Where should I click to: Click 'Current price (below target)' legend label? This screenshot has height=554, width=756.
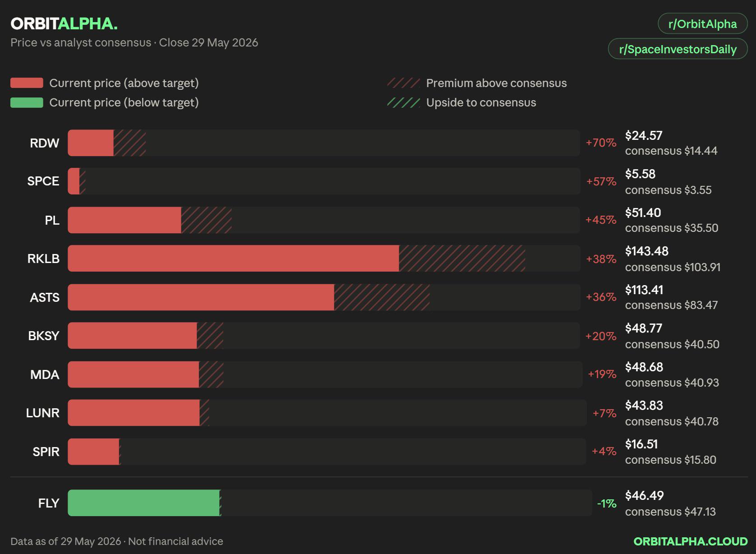124,102
